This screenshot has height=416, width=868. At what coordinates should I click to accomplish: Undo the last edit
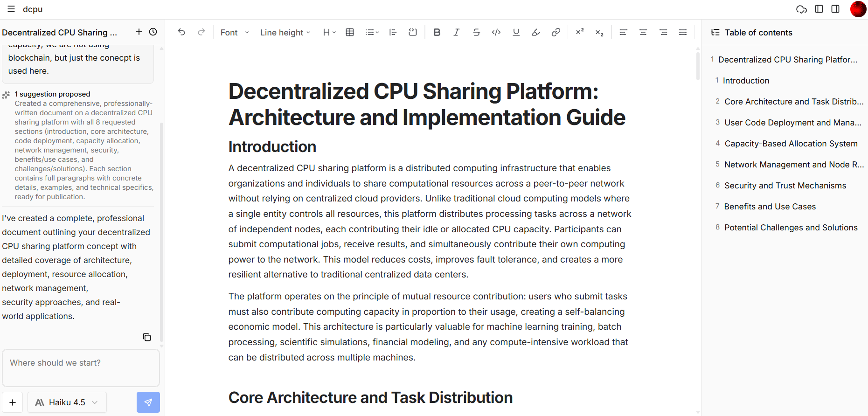click(181, 32)
